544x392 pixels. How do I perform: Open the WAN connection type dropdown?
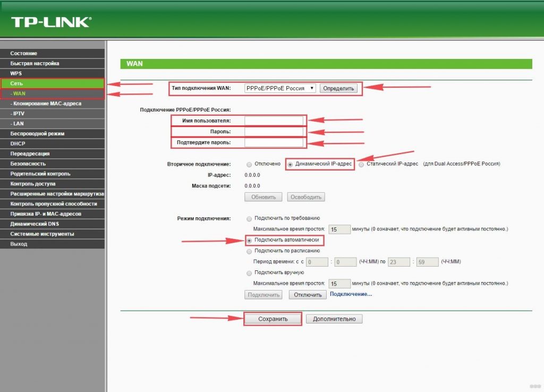280,88
